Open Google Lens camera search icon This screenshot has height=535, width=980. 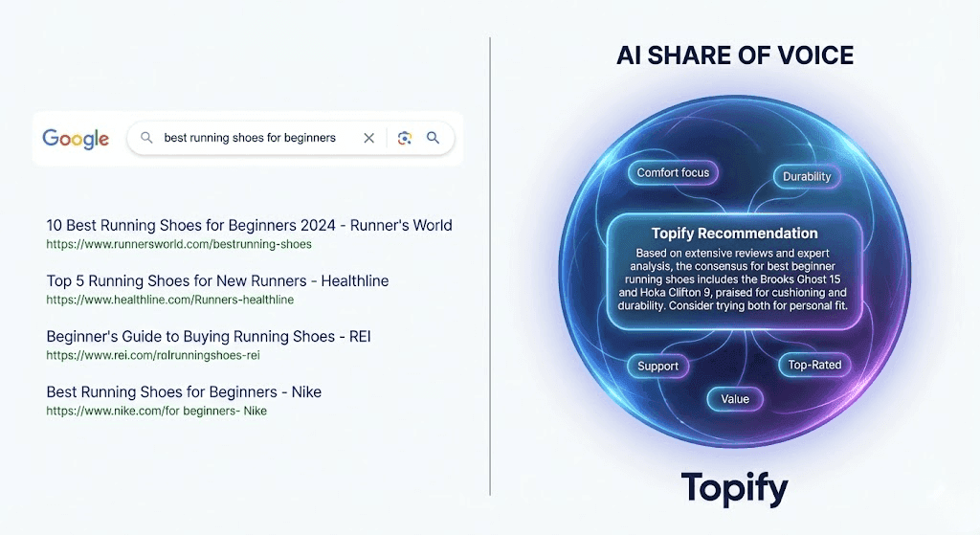click(x=405, y=138)
